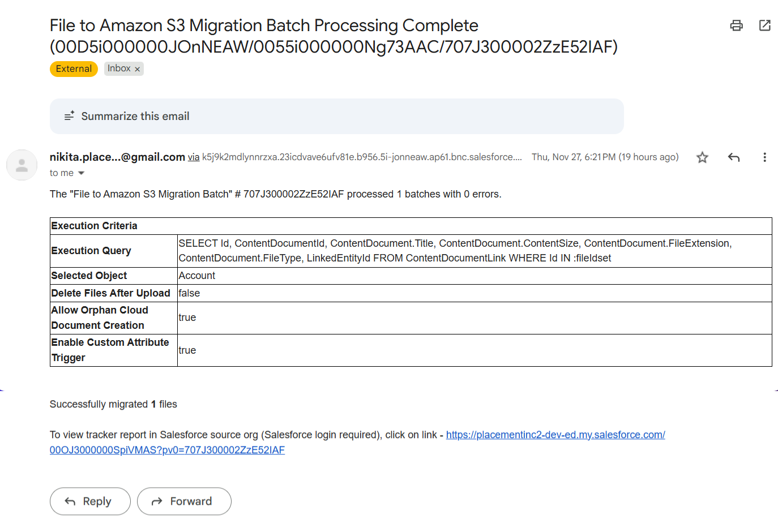Click the Reply button at the bottom
The height and width of the screenshot is (532, 778).
point(90,501)
